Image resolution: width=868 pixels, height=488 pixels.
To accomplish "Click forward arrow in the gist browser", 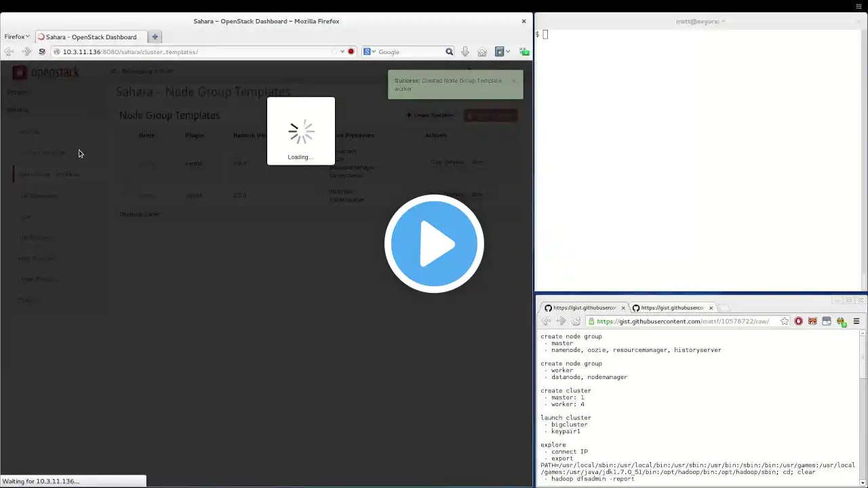I will click(561, 321).
